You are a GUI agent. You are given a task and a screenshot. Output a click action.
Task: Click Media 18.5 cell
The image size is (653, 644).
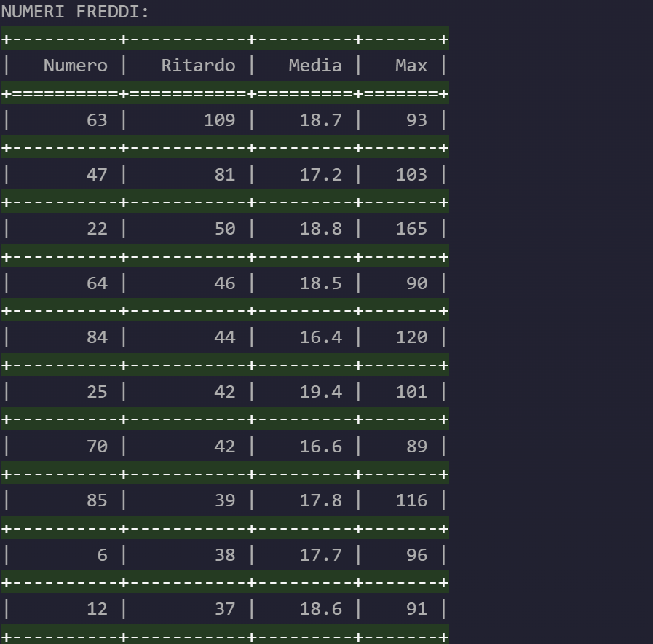tap(320, 283)
